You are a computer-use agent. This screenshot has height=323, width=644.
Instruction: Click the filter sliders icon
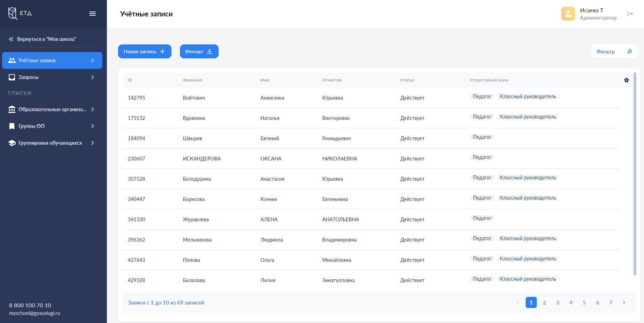[630, 51]
